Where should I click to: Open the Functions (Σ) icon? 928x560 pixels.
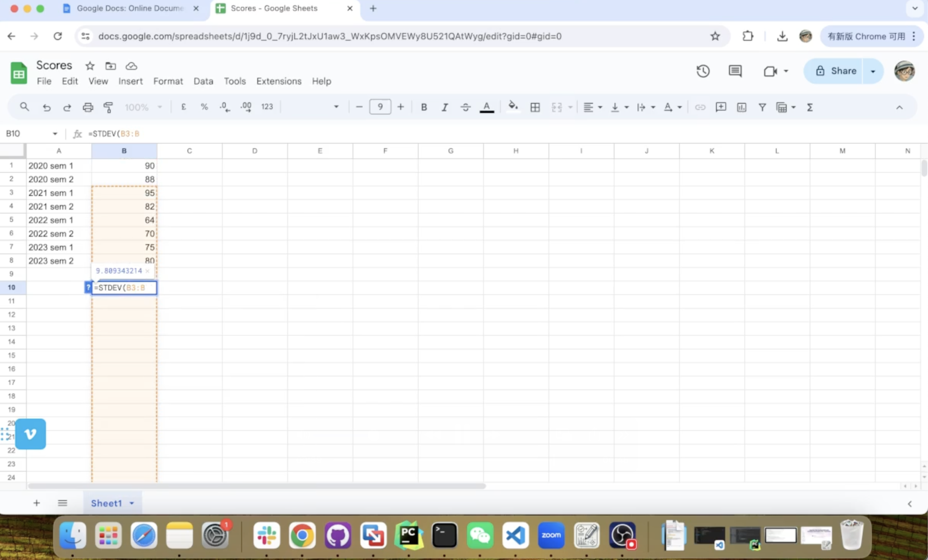tap(810, 108)
